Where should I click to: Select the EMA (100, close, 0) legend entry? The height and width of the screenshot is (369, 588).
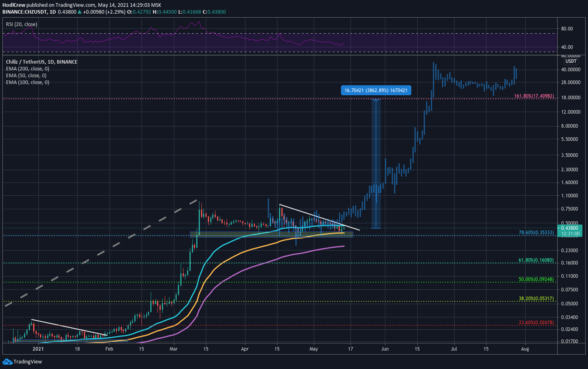28,82
